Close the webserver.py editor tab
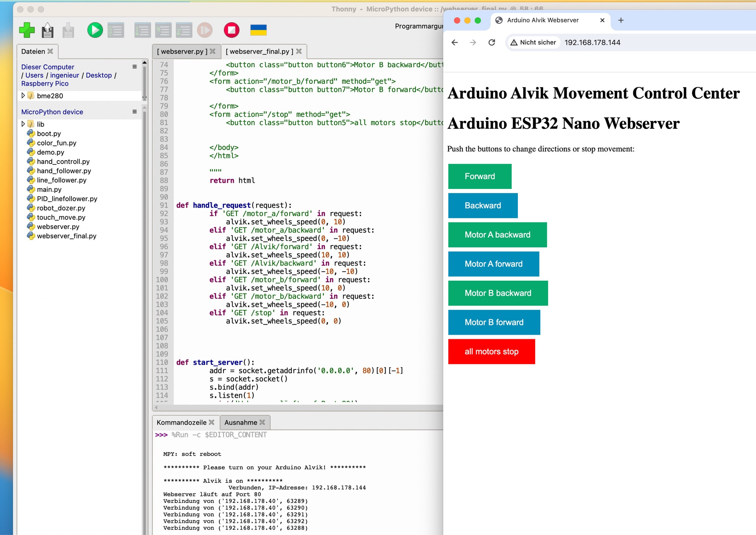The image size is (756, 535). [x=212, y=51]
